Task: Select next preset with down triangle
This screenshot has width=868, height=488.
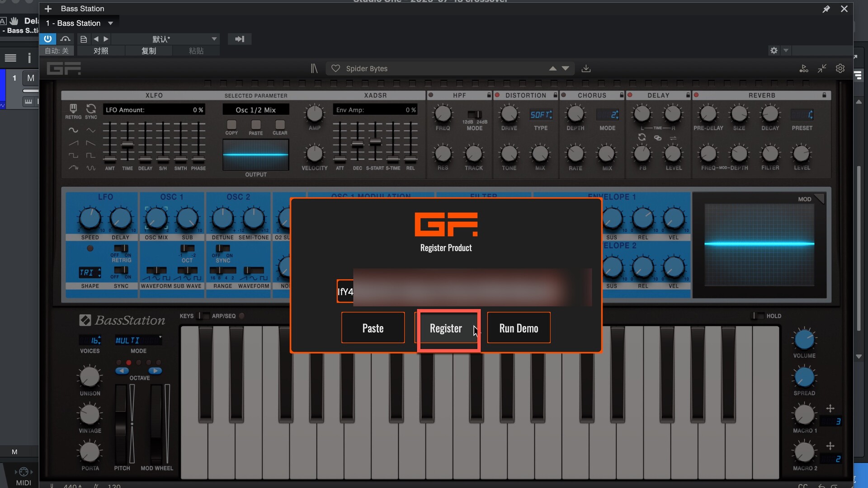Action: click(566, 69)
